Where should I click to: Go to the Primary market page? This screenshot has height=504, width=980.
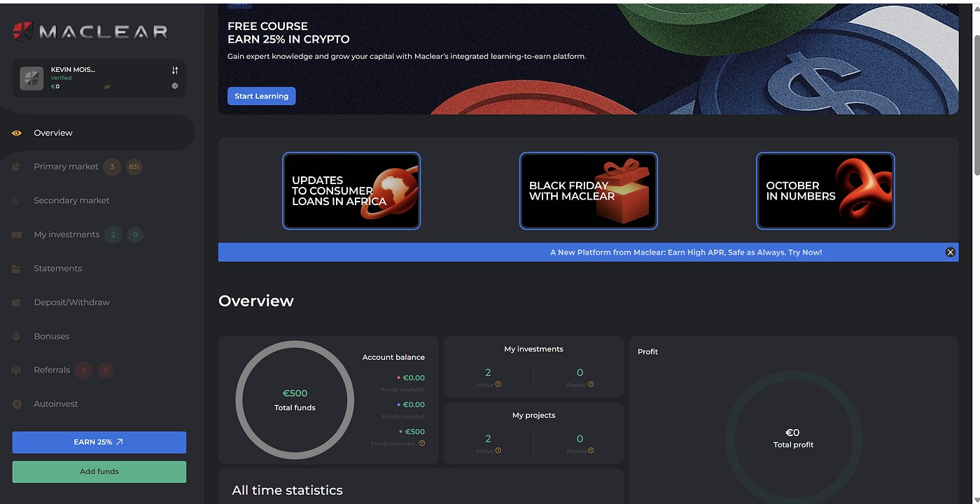(66, 167)
